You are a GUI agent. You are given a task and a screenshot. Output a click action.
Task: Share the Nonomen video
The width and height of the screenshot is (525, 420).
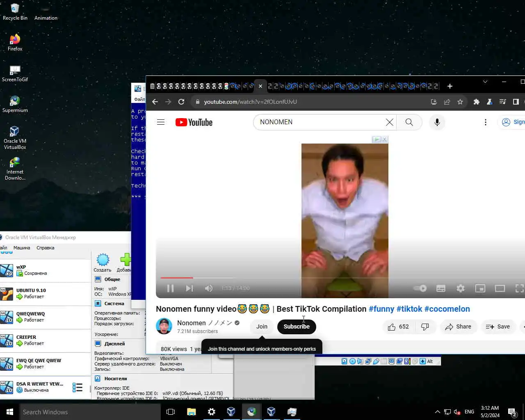(459, 327)
